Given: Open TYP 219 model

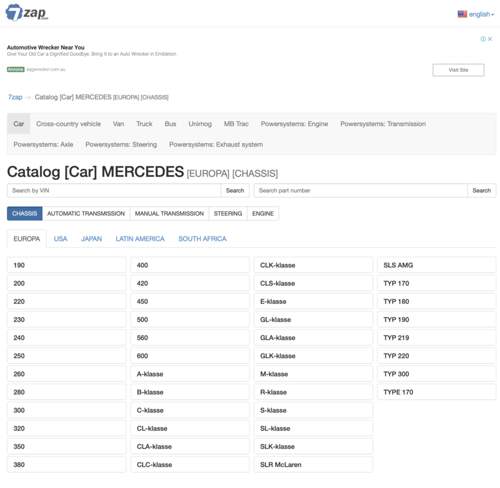Looking at the screenshot, I should (x=437, y=338).
